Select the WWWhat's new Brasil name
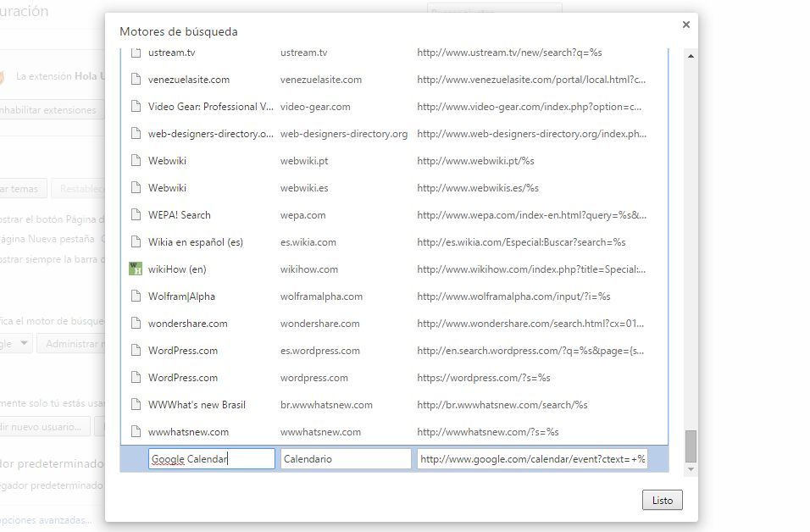810x532 pixels. (197, 404)
